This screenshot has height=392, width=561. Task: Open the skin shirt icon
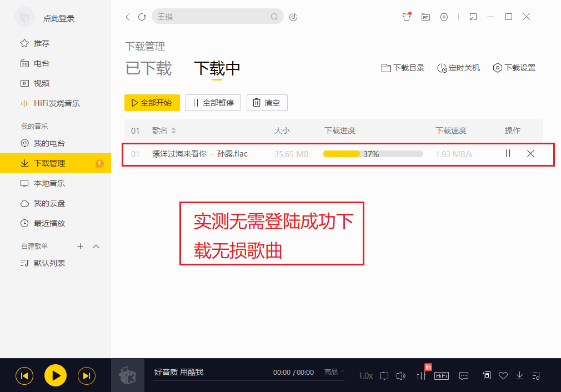pyautogui.click(x=407, y=17)
